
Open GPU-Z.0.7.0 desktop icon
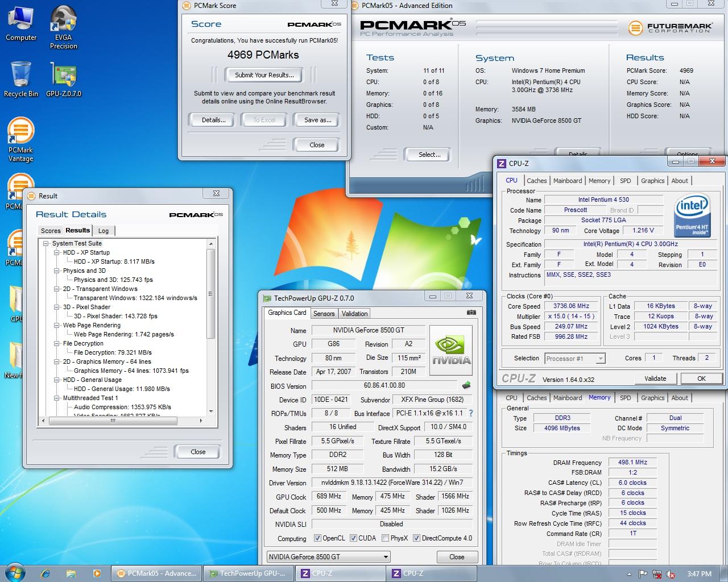coord(63,79)
